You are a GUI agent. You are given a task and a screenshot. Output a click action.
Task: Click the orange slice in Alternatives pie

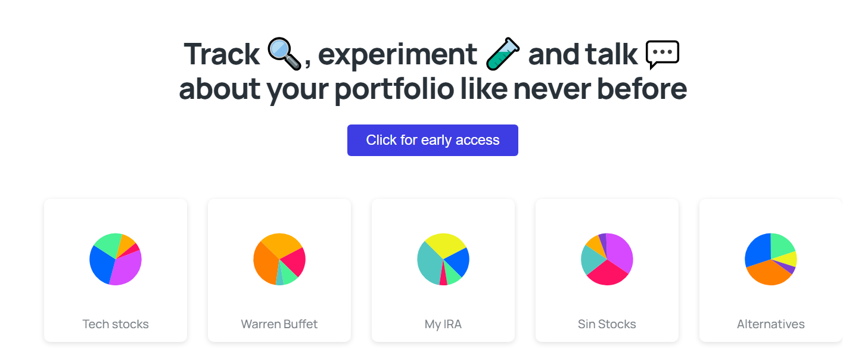pos(769,274)
